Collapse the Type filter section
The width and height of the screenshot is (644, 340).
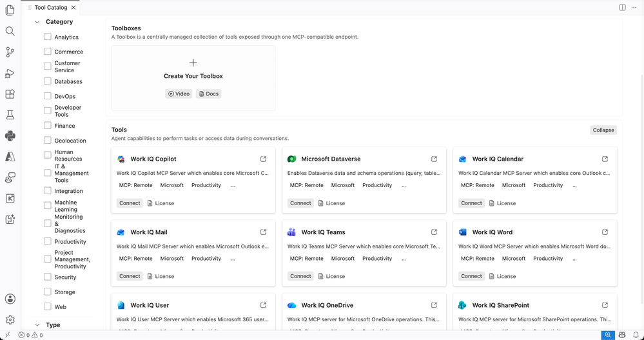click(37, 325)
